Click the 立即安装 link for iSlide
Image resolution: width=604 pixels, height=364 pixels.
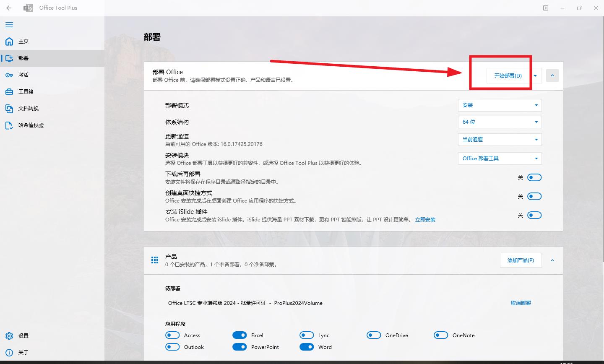[425, 219]
